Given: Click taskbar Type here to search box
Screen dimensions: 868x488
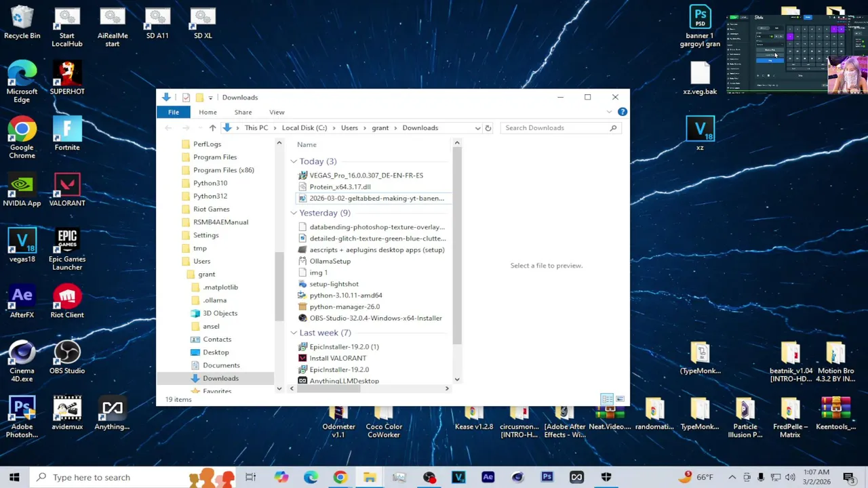Looking at the screenshot, I should [133, 477].
